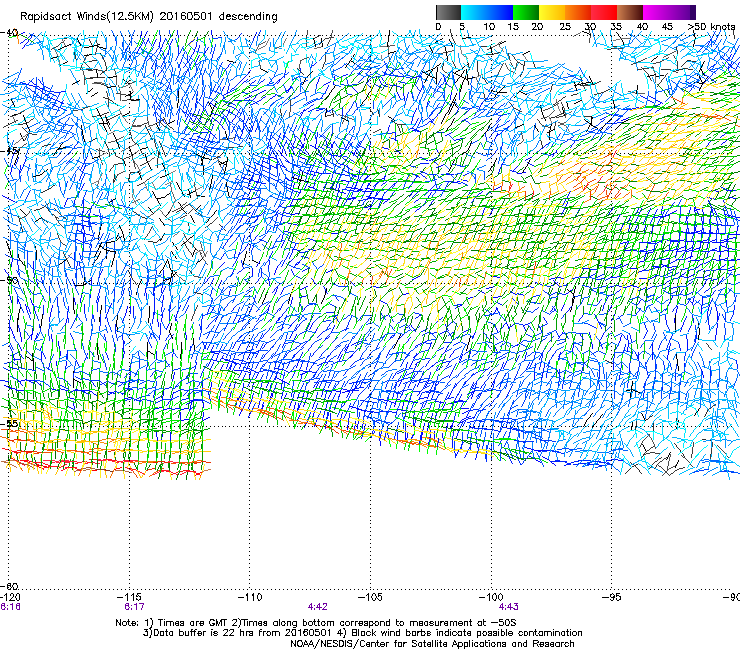Click the -60 latitude axis label
This screenshot has width=740, height=650.
point(9,586)
